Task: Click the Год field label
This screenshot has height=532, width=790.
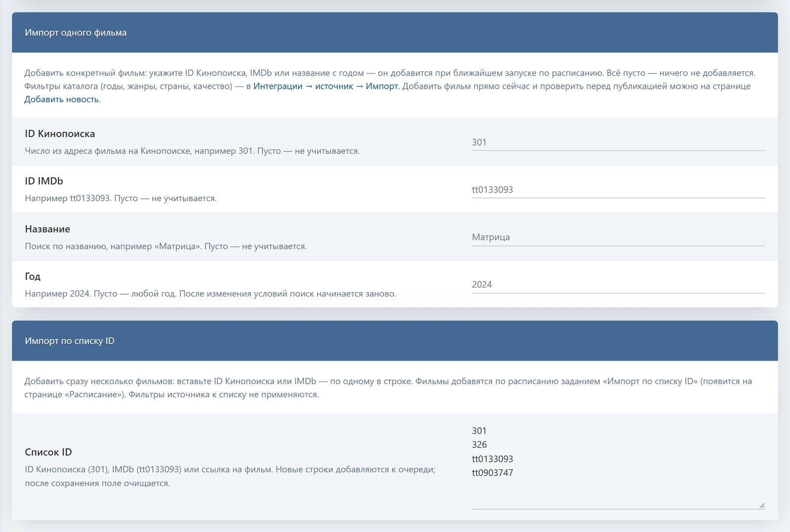Action: 33,276
